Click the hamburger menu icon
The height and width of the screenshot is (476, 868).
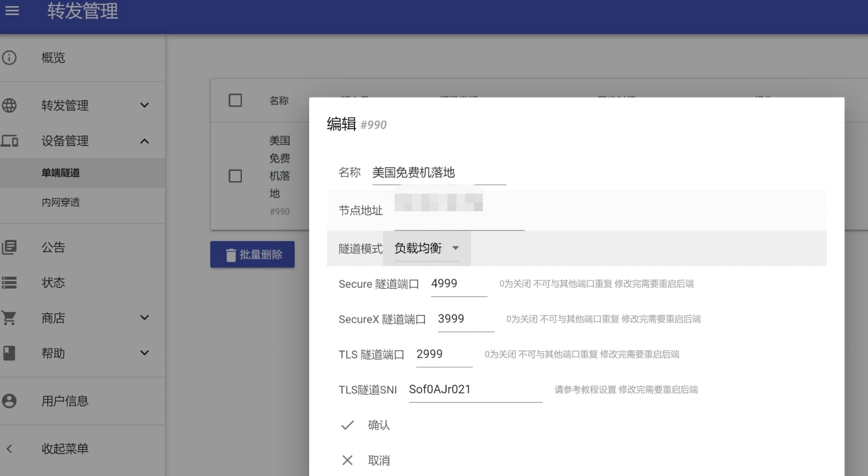pos(12,11)
